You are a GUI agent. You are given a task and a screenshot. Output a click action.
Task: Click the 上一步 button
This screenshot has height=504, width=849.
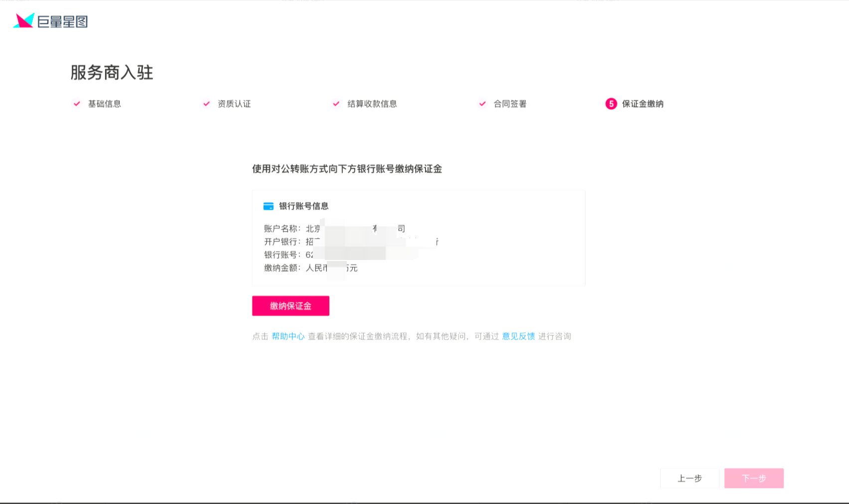[690, 478]
